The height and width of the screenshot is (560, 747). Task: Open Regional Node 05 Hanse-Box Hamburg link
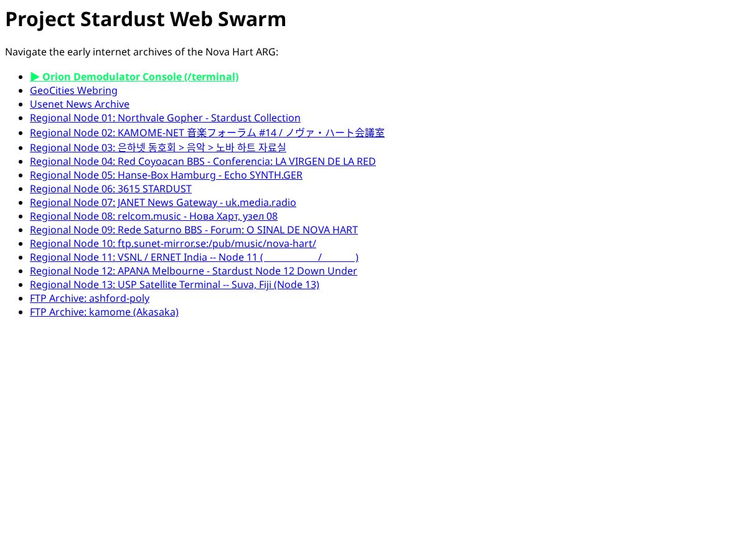point(166,175)
